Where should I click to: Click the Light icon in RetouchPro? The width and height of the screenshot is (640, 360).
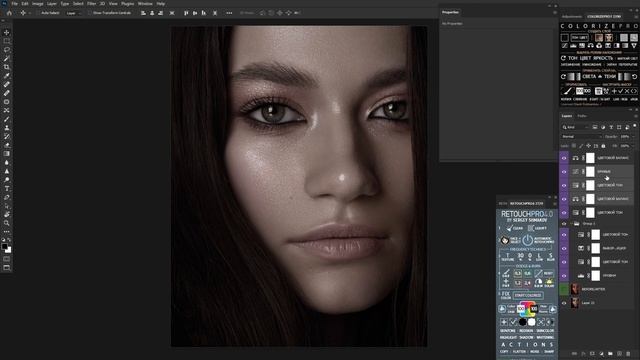[531, 228]
